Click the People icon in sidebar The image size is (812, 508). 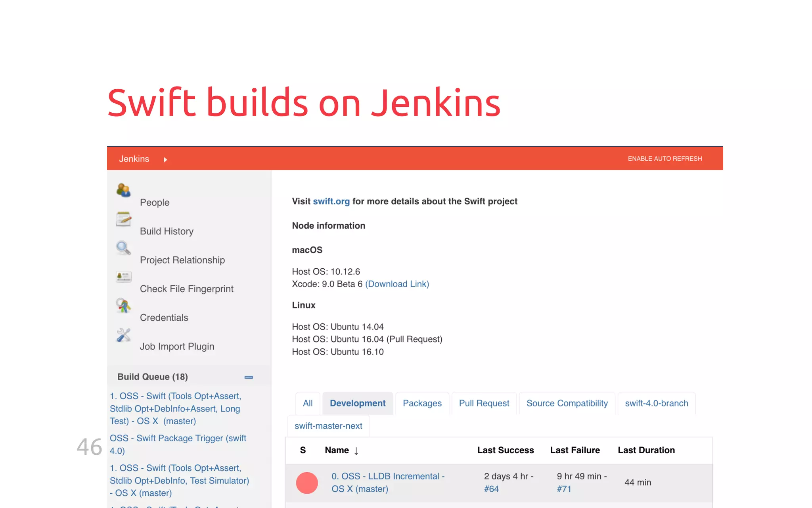click(123, 190)
